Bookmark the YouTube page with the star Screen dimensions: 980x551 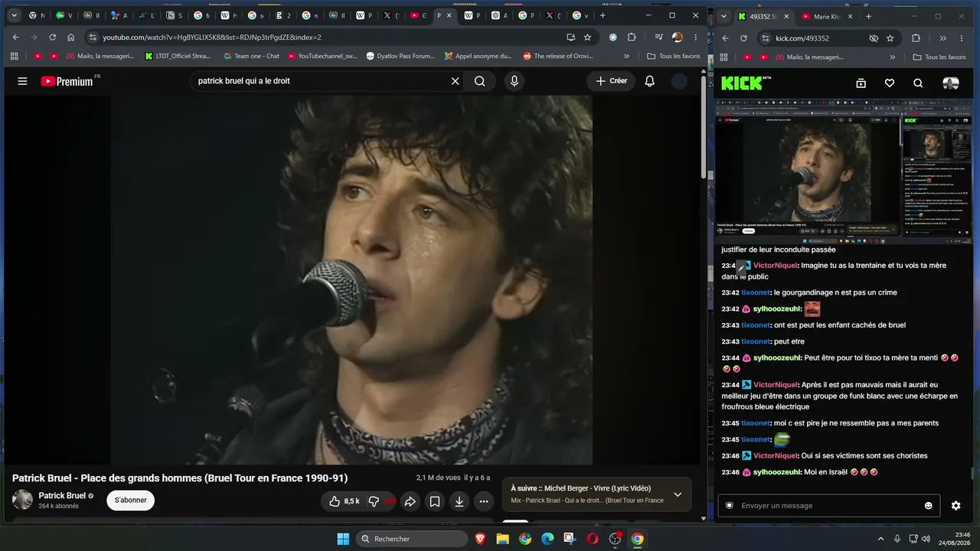587,37
